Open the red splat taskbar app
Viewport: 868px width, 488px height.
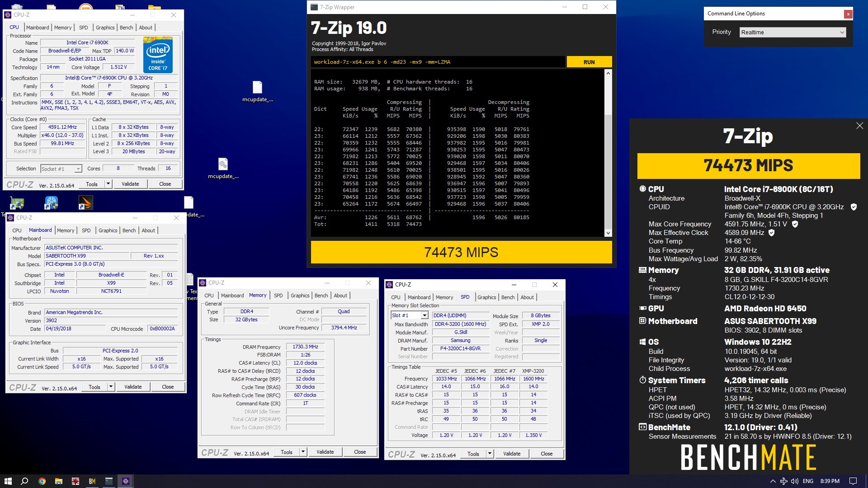click(x=75, y=481)
